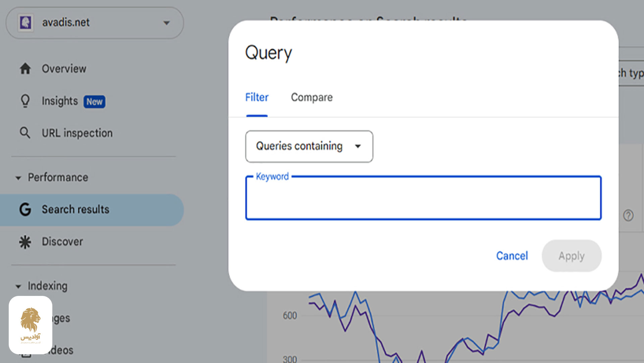Switch to the Compare tab
Screen dimensions: 644x363
[312, 97]
